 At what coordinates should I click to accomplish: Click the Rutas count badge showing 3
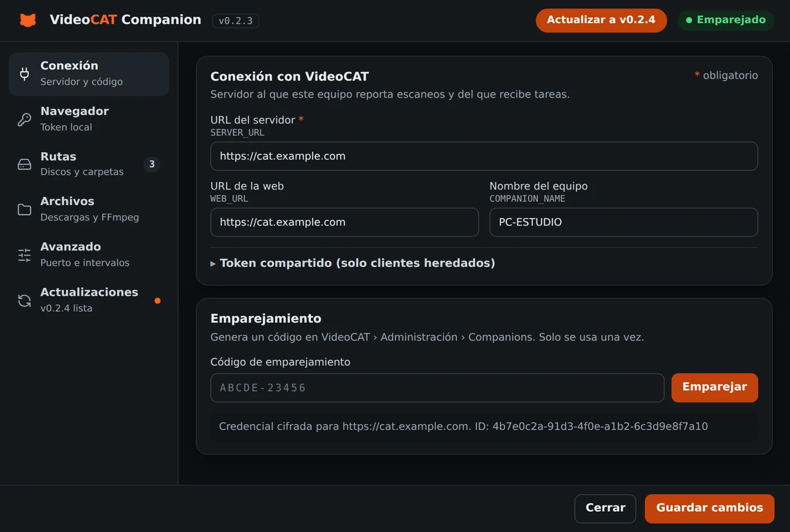152,164
